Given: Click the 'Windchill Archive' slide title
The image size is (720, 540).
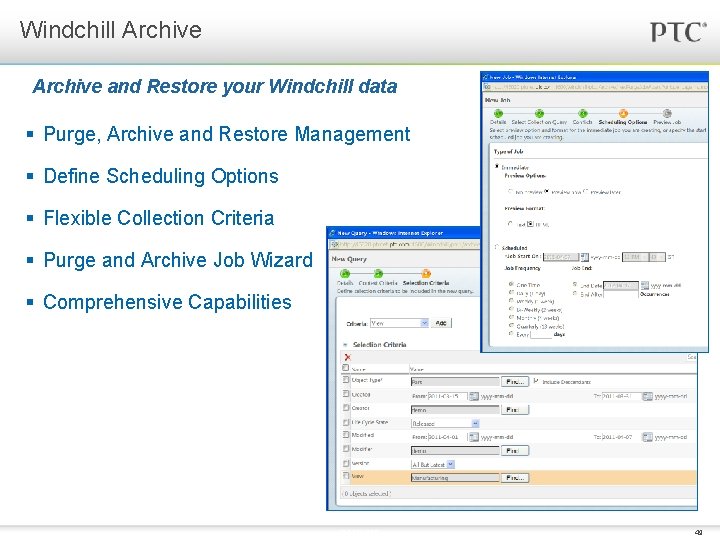Looking at the screenshot, I should pyautogui.click(x=111, y=30).
